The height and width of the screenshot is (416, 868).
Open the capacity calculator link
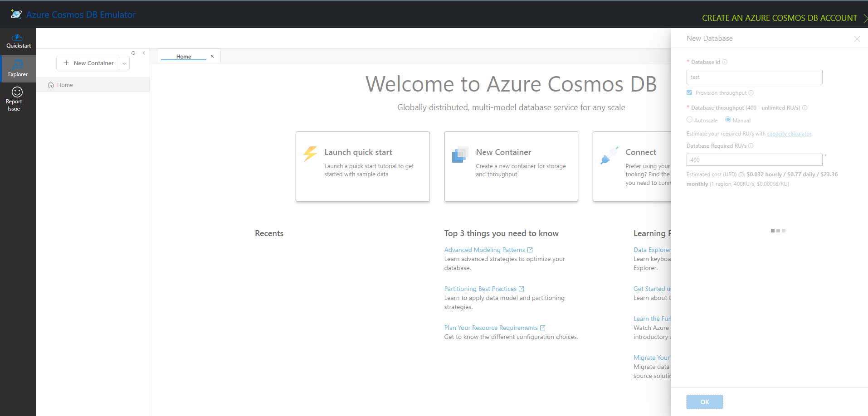click(789, 134)
